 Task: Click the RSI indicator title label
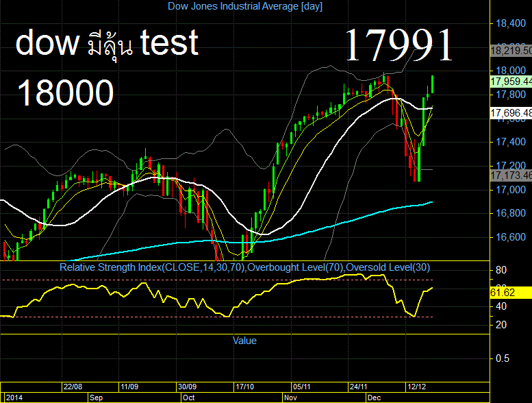point(244,267)
